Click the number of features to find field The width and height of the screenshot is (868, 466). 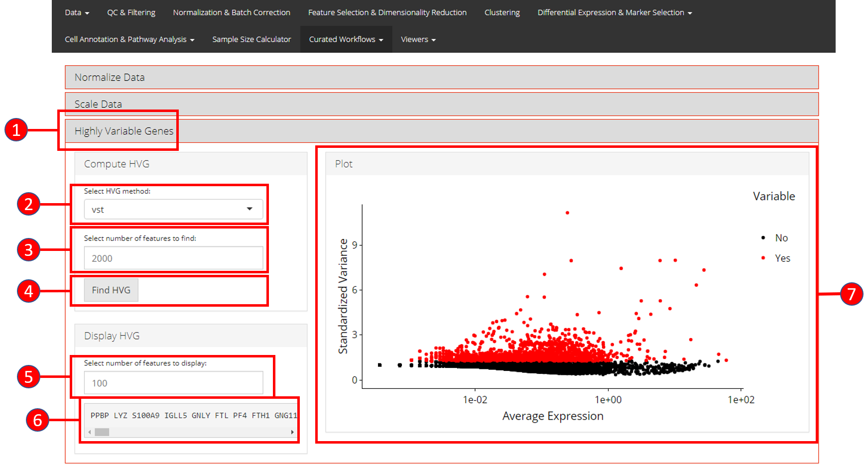coord(173,258)
